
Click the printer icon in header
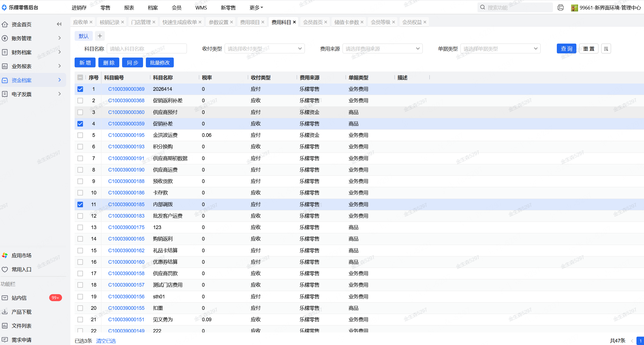560,8
